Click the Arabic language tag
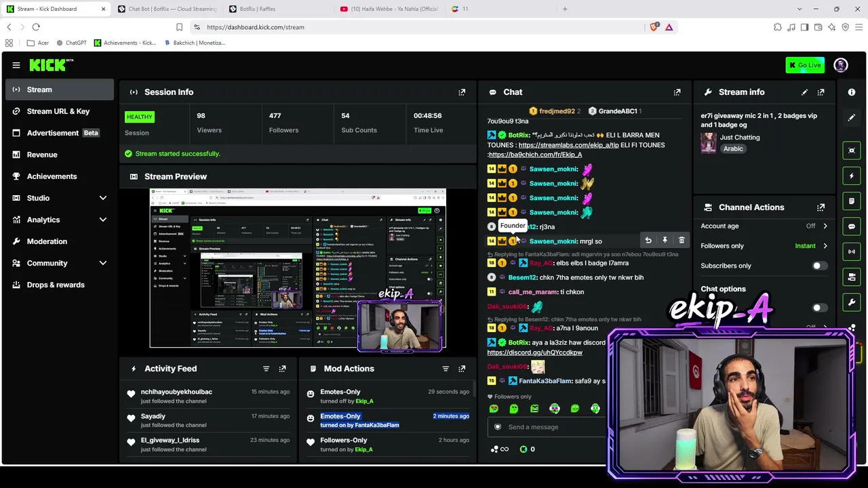The width and height of the screenshot is (868, 488). [733, 149]
